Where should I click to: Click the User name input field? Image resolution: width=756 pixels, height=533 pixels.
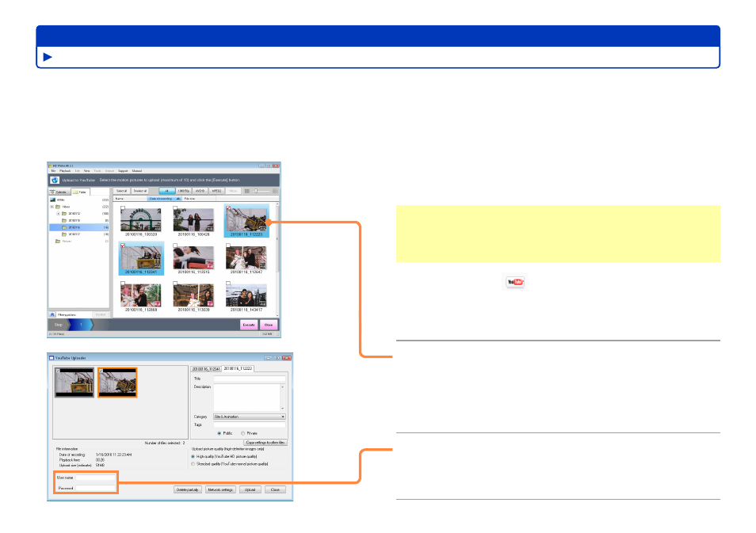pos(95,478)
